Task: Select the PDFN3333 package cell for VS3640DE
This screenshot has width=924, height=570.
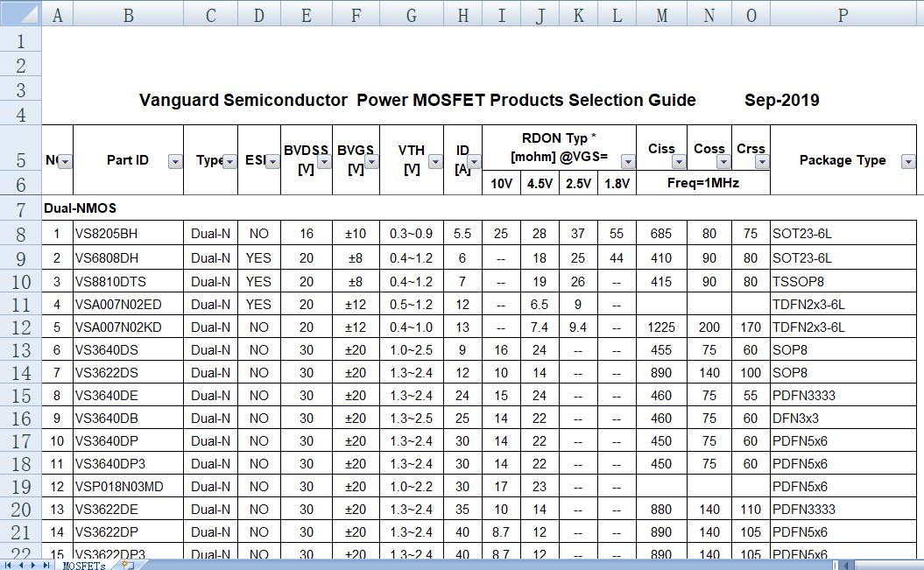Action: click(x=843, y=395)
